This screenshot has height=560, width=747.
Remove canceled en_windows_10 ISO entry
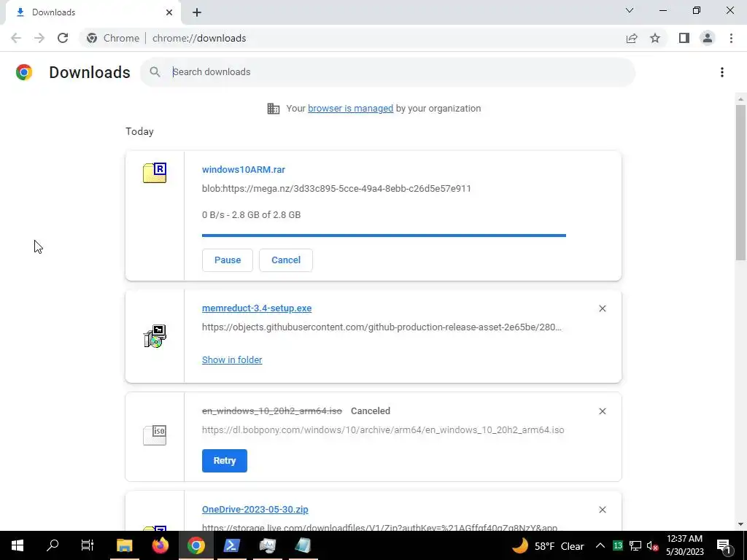point(603,411)
